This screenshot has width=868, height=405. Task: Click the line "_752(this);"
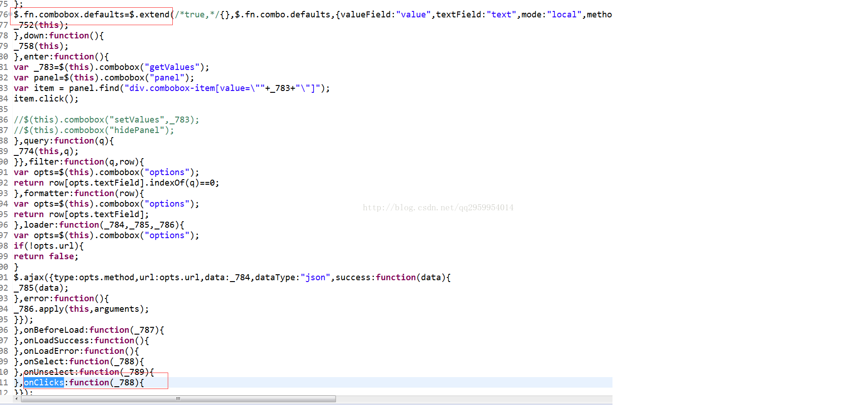pos(41,25)
